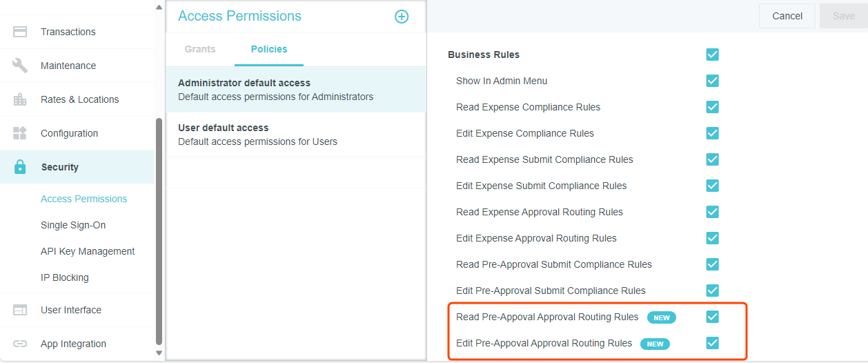Open IP Blocking submenu item

65,277
